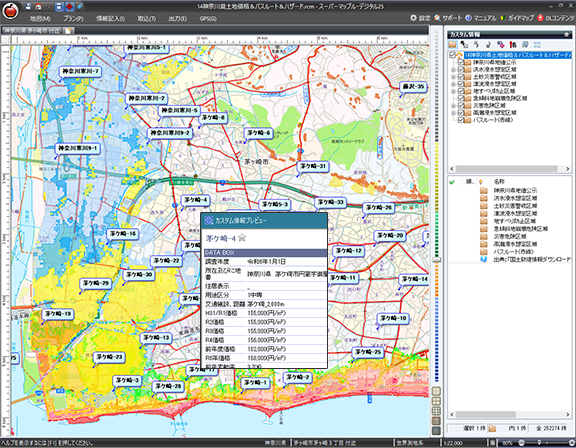The image size is (576, 448).
Task: Expand 津波浸水想定区域 tree node
Action: 453,84
